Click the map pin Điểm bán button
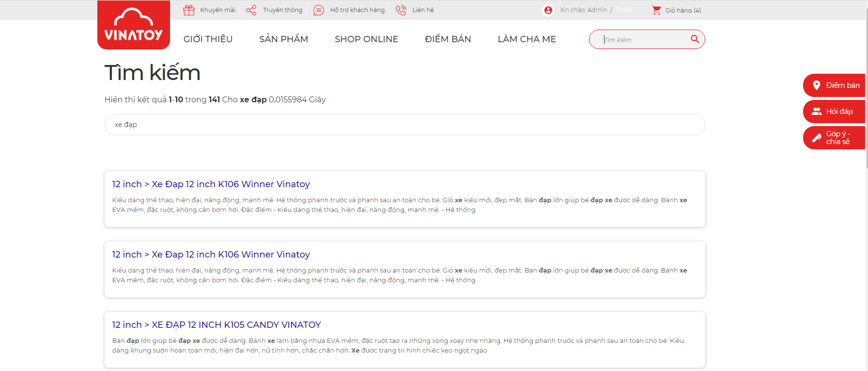The height and width of the screenshot is (371, 868). coord(834,85)
